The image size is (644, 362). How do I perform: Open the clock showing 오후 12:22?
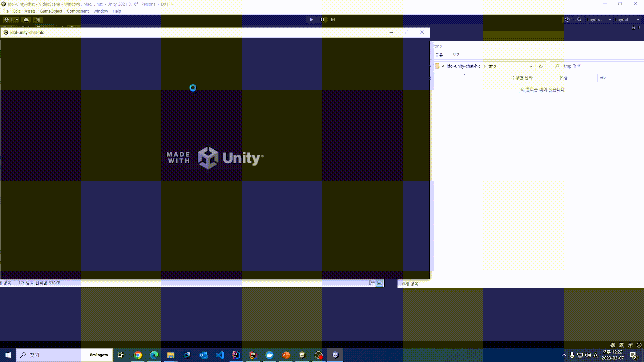pos(612,355)
